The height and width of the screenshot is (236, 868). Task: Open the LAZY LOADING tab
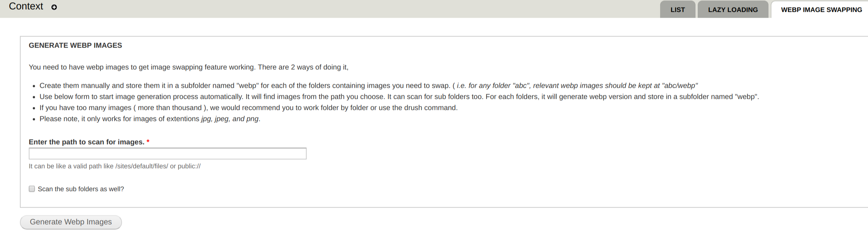[732, 10]
